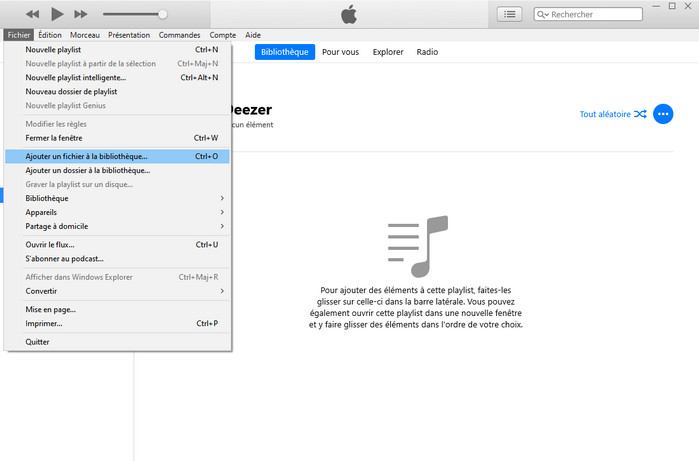Click the shuffle arrows icon
The width and height of the screenshot is (699, 461).
point(640,114)
